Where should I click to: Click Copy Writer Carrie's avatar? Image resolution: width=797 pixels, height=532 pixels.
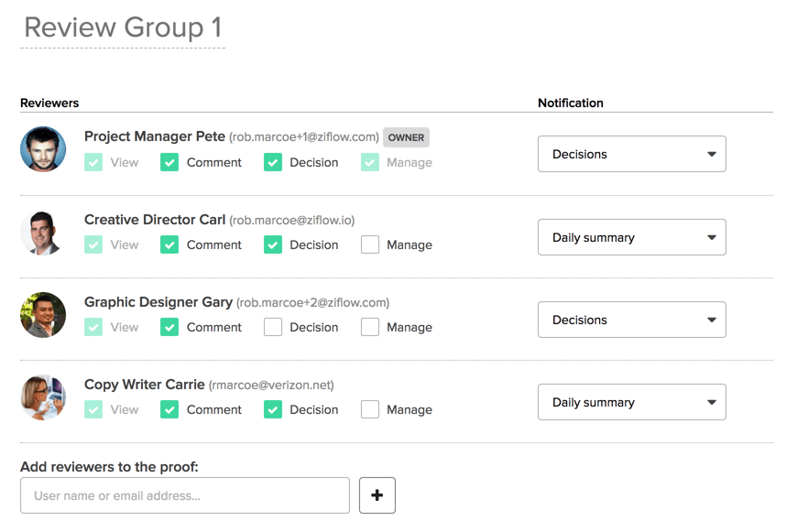point(43,396)
